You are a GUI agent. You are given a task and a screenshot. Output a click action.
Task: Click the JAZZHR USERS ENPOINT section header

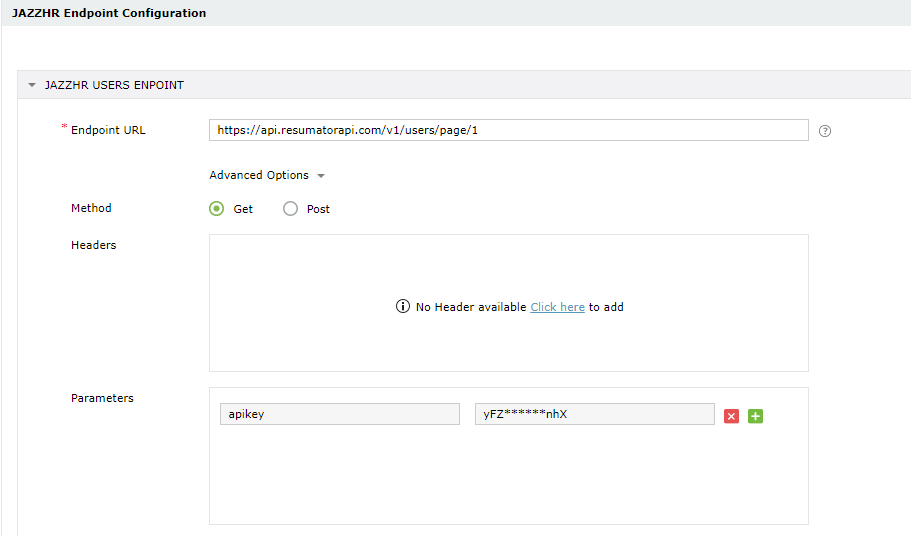coord(464,85)
